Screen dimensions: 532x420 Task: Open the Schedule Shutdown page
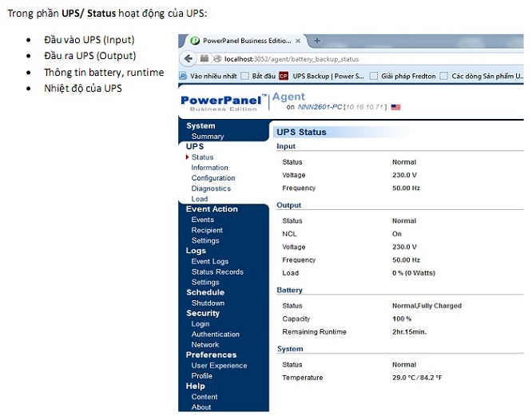point(208,303)
